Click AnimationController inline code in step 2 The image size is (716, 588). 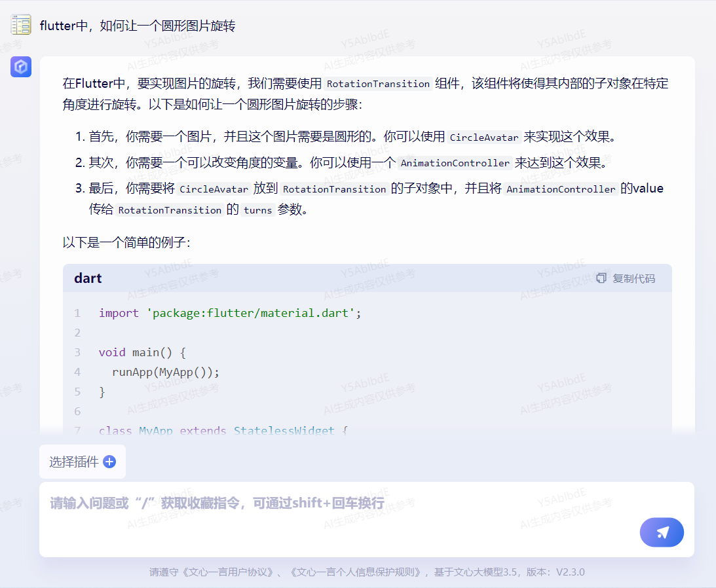point(455,163)
